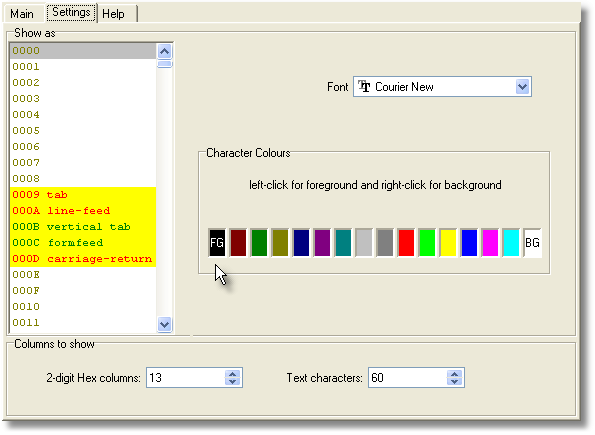
Task: Select the bright blue colour swatch
Action: click(x=469, y=243)
